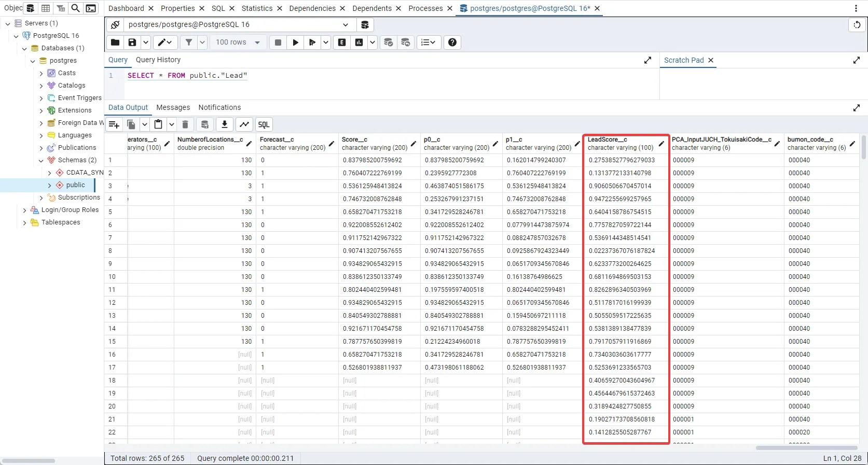Image resolution: width=868 pixels, height=465 pixels.
Task: Click the SQL button in the results toolbar
Action: tap(264, 124)
